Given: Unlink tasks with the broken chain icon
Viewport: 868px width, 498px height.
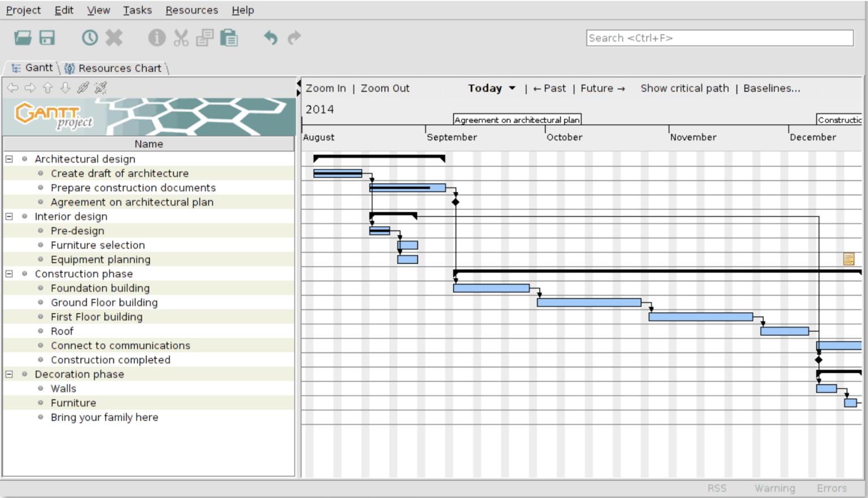Looking at the screenshot, I should point(100,88).
